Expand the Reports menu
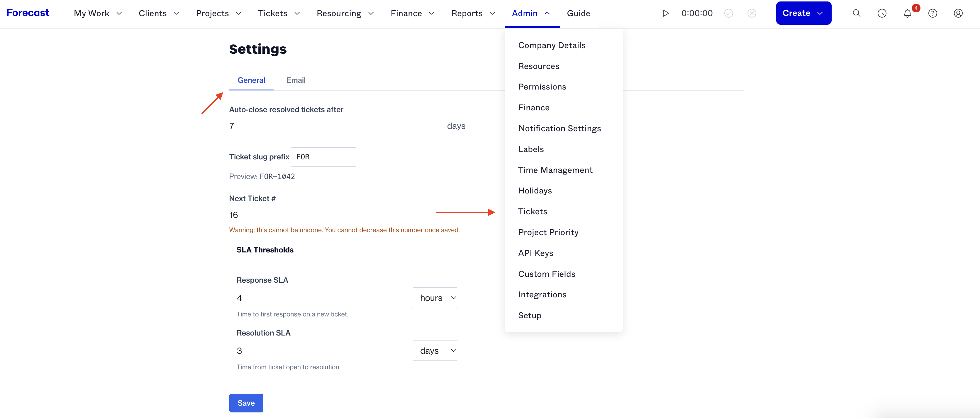This screenshot has height=418, width=980. (473, 13)
